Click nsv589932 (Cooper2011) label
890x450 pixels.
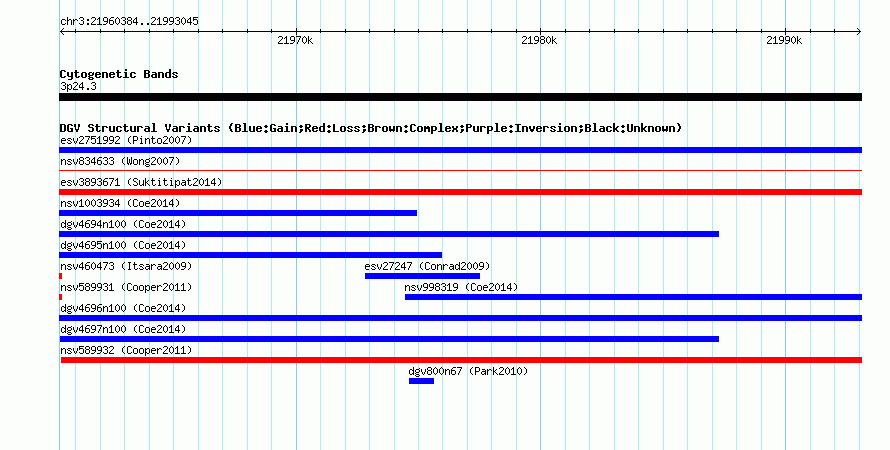pos(126,350)
